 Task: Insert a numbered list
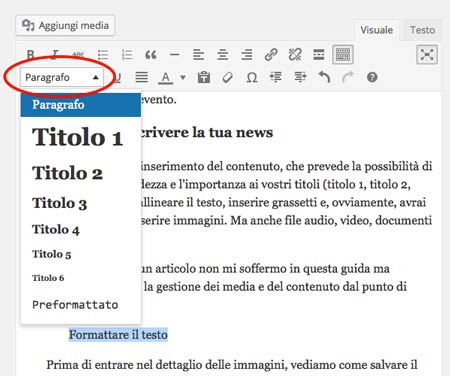click(127, 54)
